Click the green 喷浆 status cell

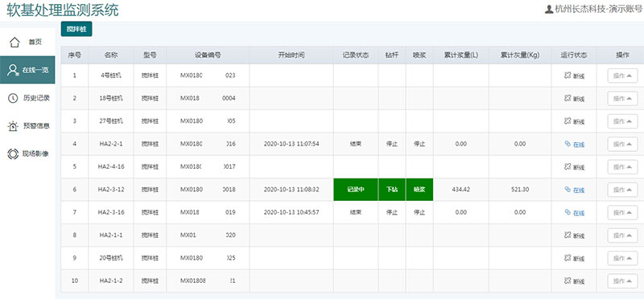(x=419, y=190)
